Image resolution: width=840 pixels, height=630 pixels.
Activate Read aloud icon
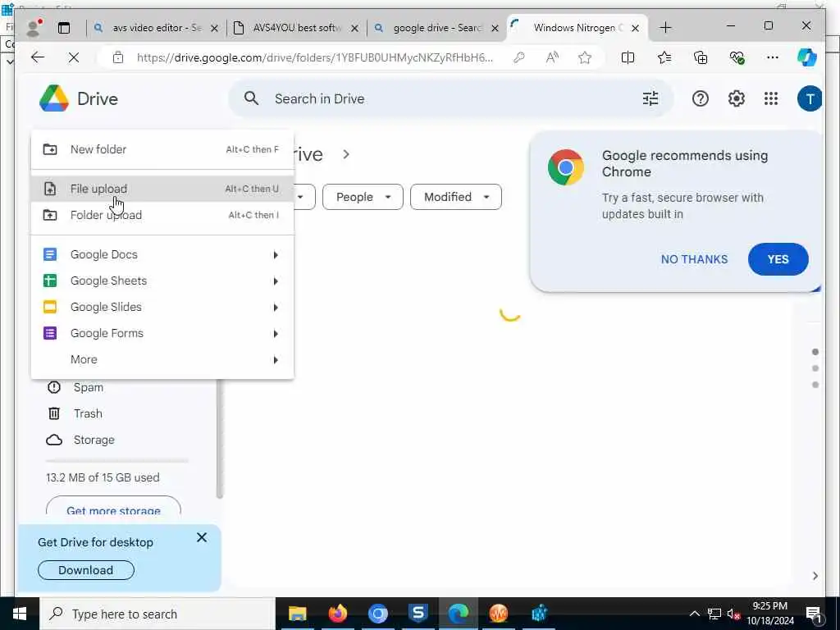552,57
